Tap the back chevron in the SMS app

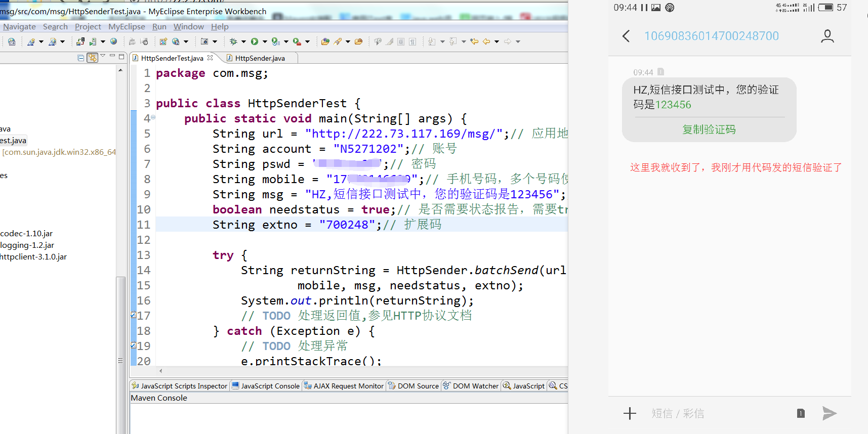[x=626, y=36]
